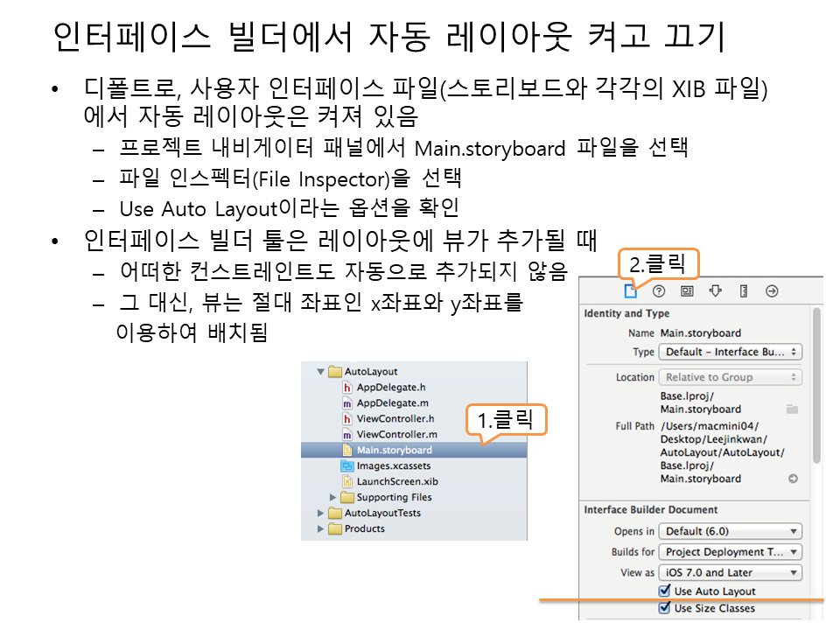This screenshot has height=630, width=840.
Task: Expand the Products group
Action: pyautogui.click(x=322, y=528)
